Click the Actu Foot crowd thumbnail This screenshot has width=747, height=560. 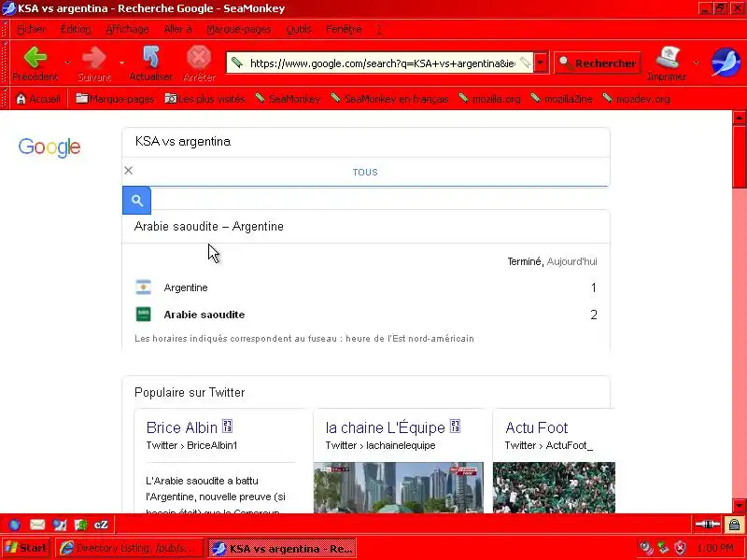pos(554,487)
